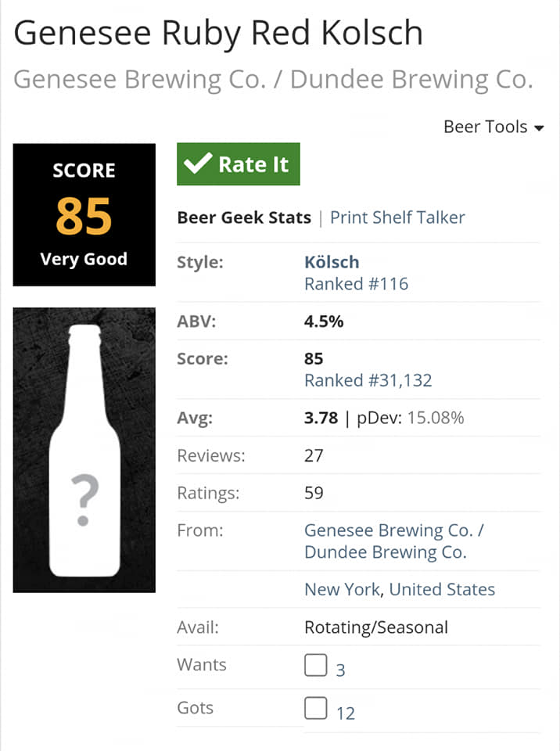
Task: Check the Wants checkbox
Action: click(x=315, y=666)
